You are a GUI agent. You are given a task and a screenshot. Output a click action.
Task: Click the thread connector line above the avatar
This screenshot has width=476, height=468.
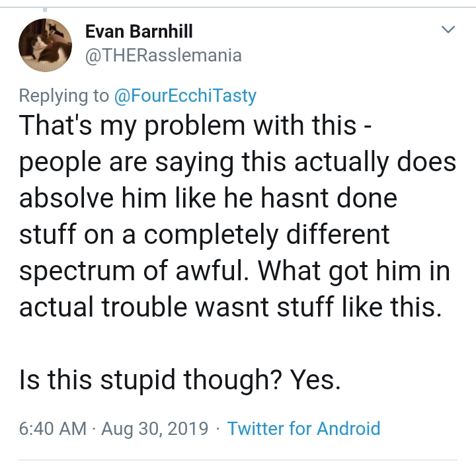45,9
